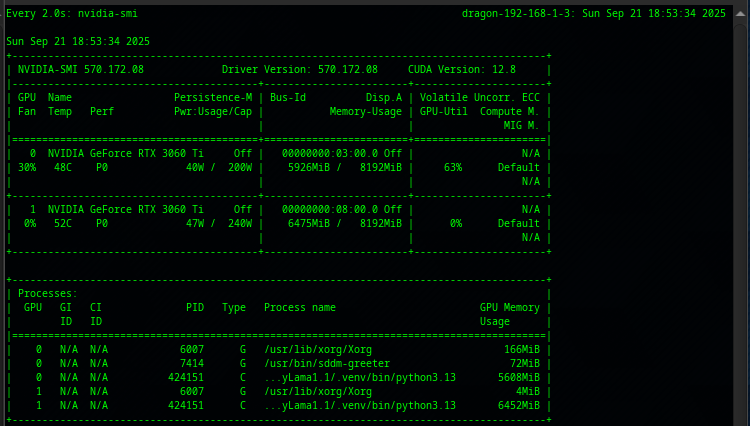This screenshot has width=750, height=426.
Task: Click bus id '00000000:08:00.0 Off'
Action: (342, 209)
